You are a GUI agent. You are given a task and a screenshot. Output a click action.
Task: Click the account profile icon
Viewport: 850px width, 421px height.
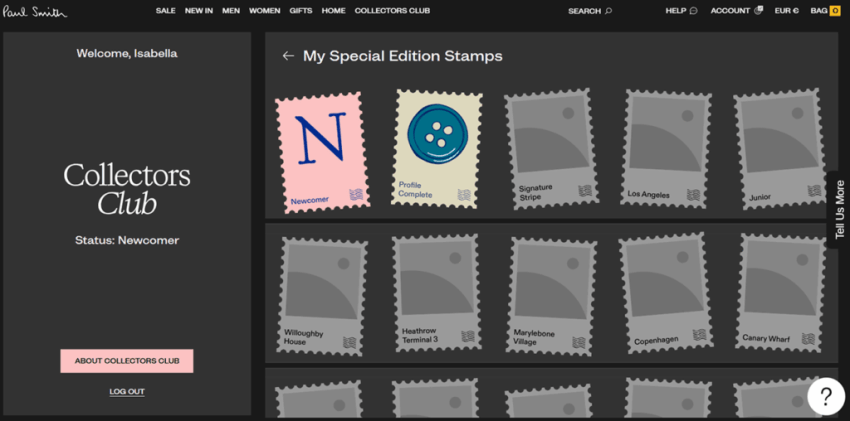coord(758,10)
